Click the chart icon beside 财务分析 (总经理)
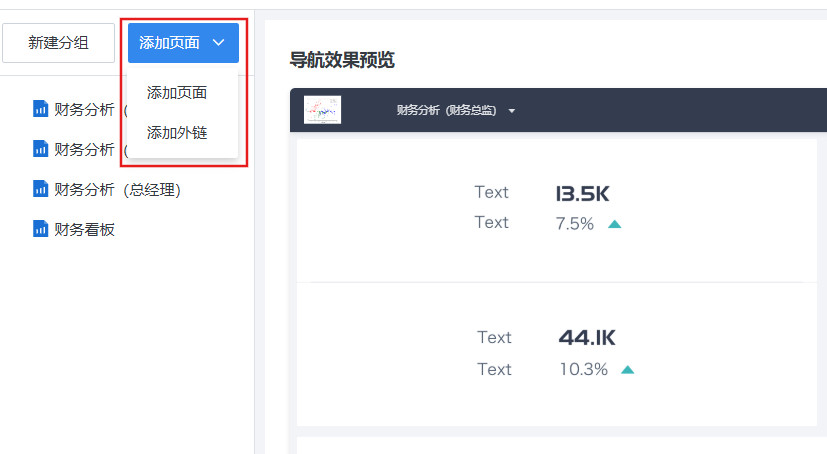 point(41,189)
